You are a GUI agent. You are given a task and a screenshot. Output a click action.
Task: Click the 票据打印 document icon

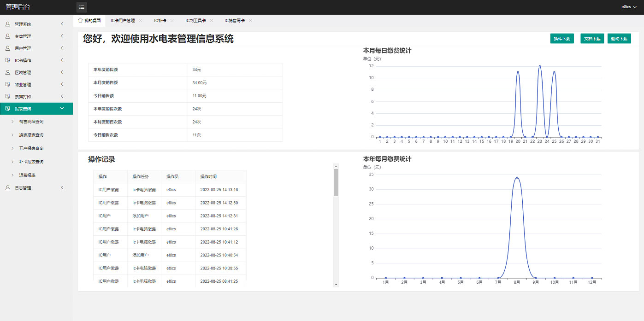point(7,96)
